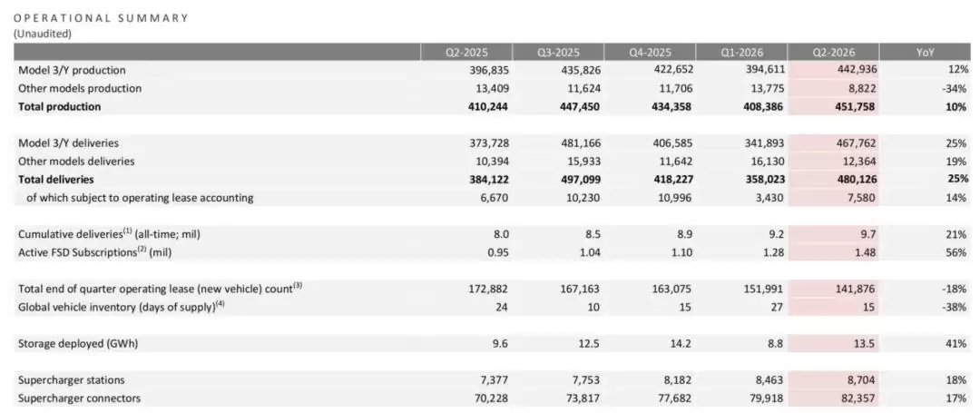Click the Active FSD Subscriptions label
This screenshot has height=413, width=980.
coord(95,252)
